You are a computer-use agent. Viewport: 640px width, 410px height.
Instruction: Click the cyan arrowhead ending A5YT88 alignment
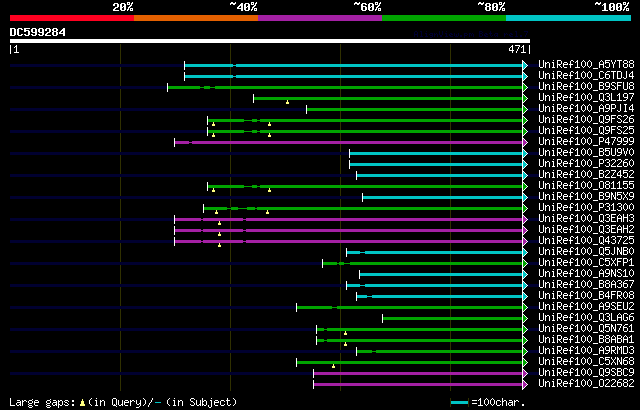click(x=525, y=65)
